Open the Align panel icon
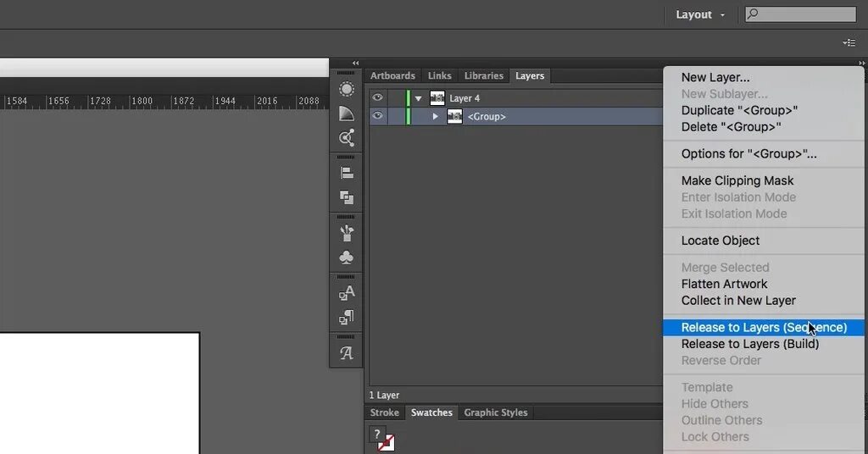Image resolution: width=868 pixels, height=454 pixels. [347, 173]
